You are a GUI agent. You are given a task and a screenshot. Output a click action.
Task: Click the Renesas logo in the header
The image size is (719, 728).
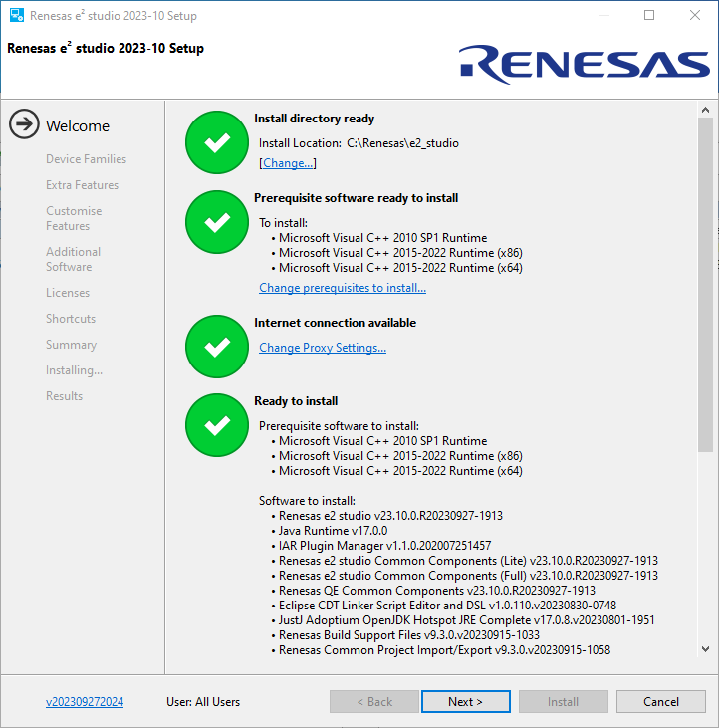pyautogui.click(x=585, y=63)
